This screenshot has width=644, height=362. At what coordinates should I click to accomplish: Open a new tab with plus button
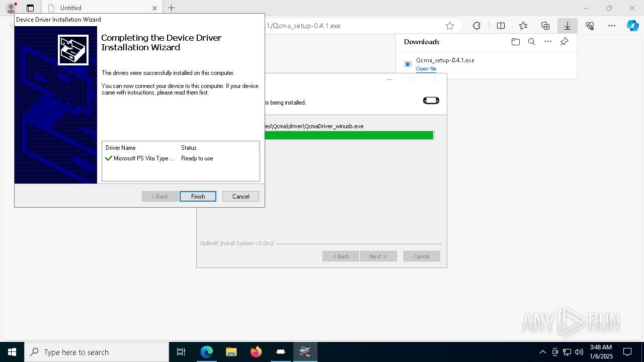[171, 8]
